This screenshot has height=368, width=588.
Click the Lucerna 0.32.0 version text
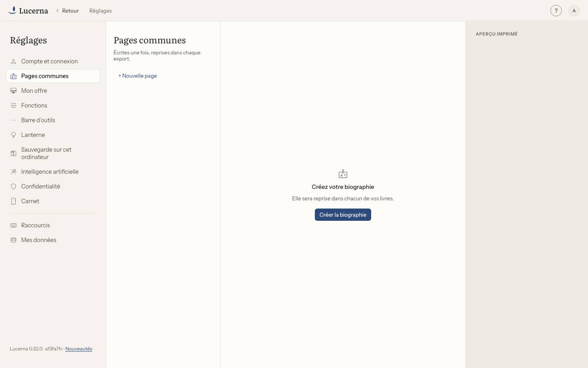point(26,349)
